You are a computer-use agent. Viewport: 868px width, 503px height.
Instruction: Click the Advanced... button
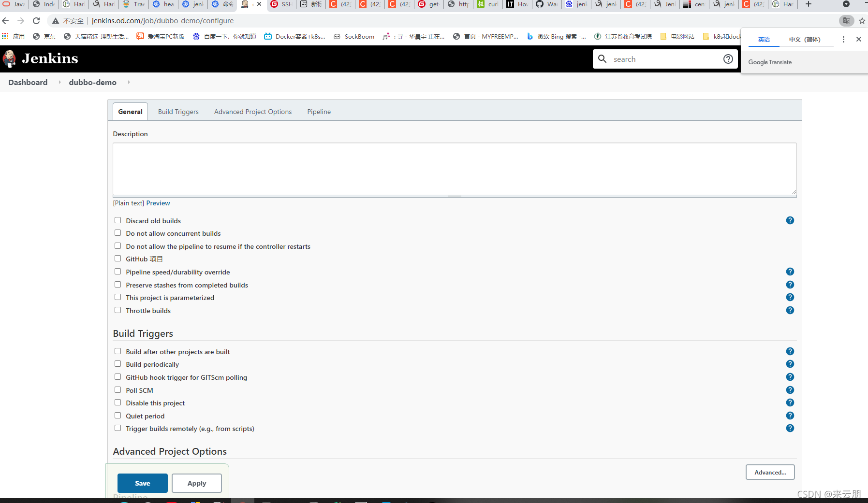tap(770, 472)
